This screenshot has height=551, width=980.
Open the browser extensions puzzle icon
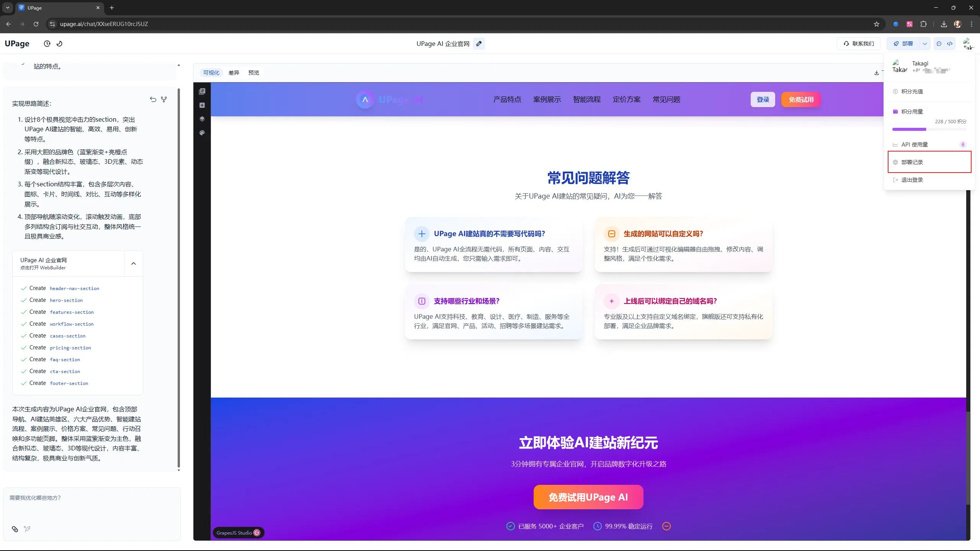(x=924, y=24)
